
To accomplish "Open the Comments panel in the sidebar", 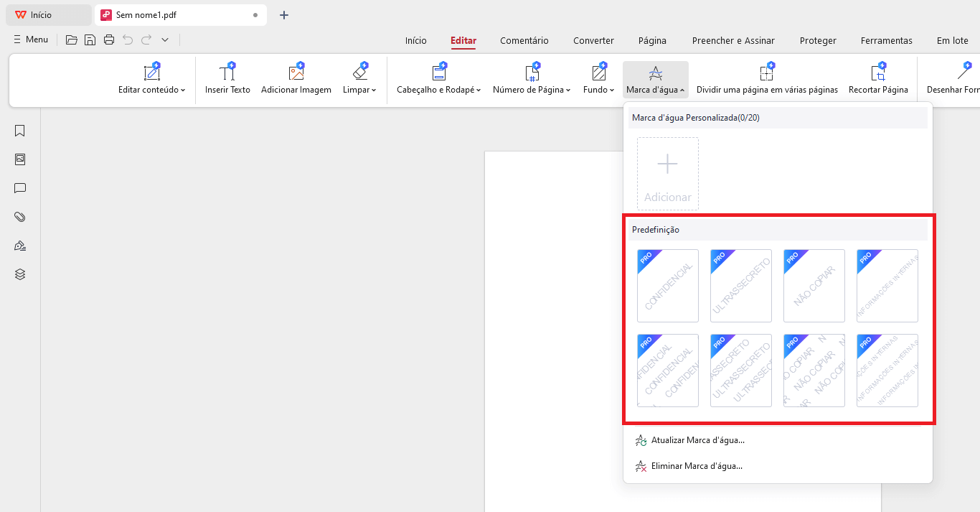I will coord(19,188).
